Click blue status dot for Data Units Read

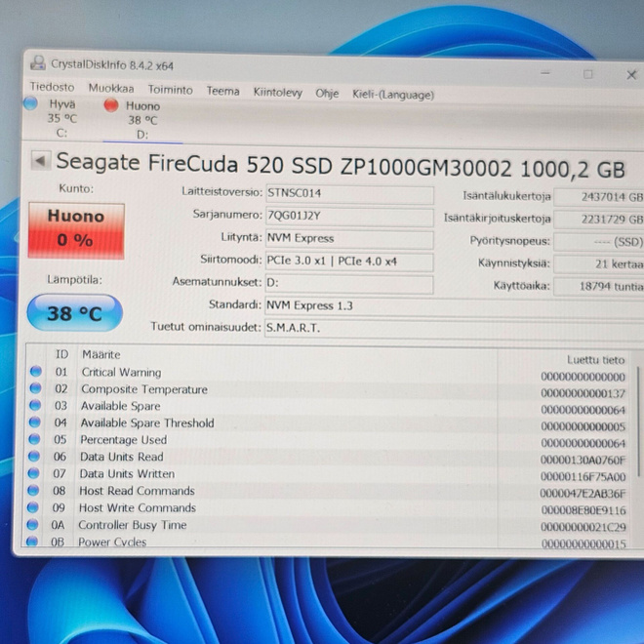(34, 456)
